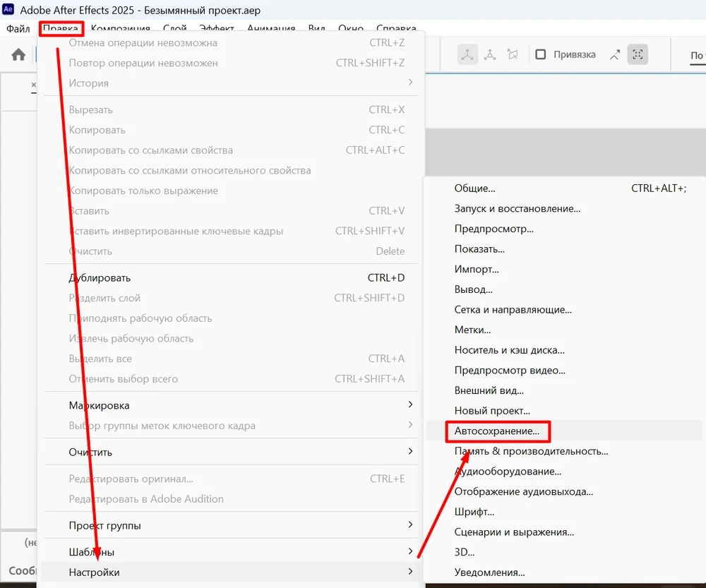Click Выделить все menu entry
Viewport: 706px width, 588px height.
click(x=231, y=359)
